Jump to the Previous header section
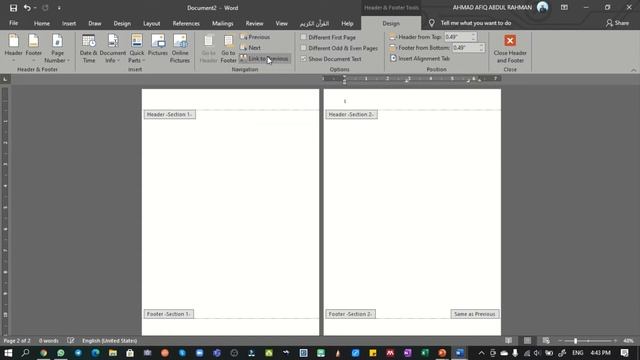 tap(255, 37)
